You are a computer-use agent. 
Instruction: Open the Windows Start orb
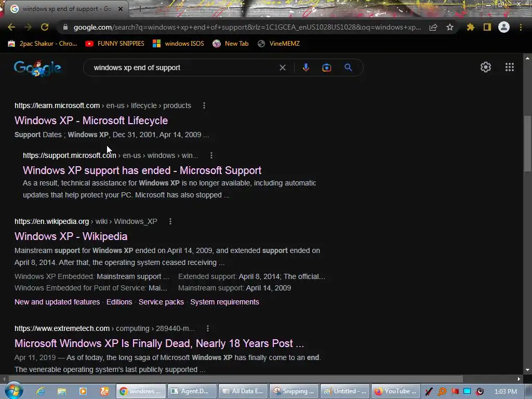point(14,391)
